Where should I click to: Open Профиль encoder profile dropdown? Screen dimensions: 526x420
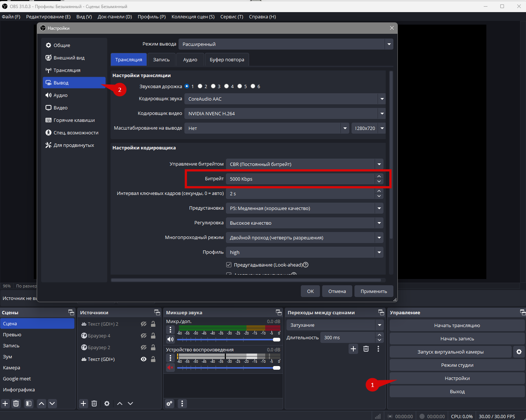305,252
